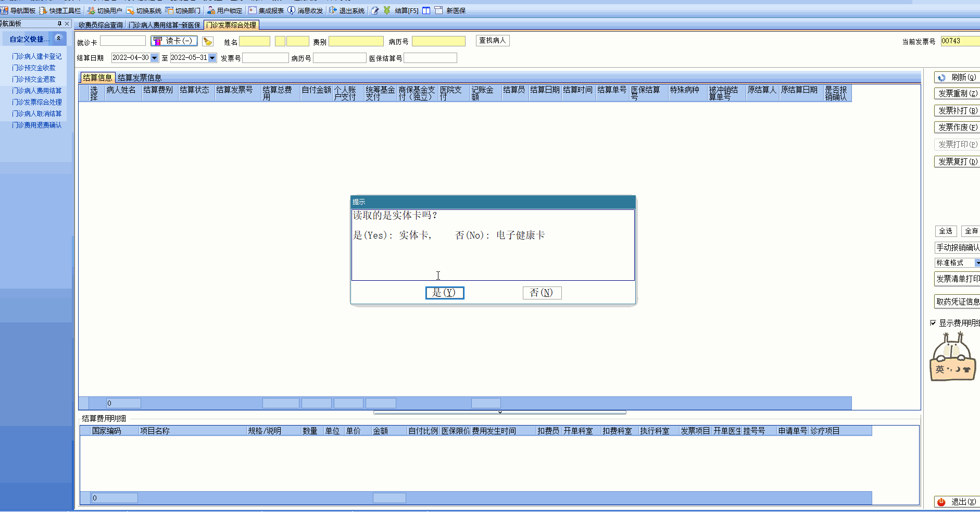Open 门诊预交金退款 in navigation
The height and width of the screenshot is (512, 980).
pos(34,79)
